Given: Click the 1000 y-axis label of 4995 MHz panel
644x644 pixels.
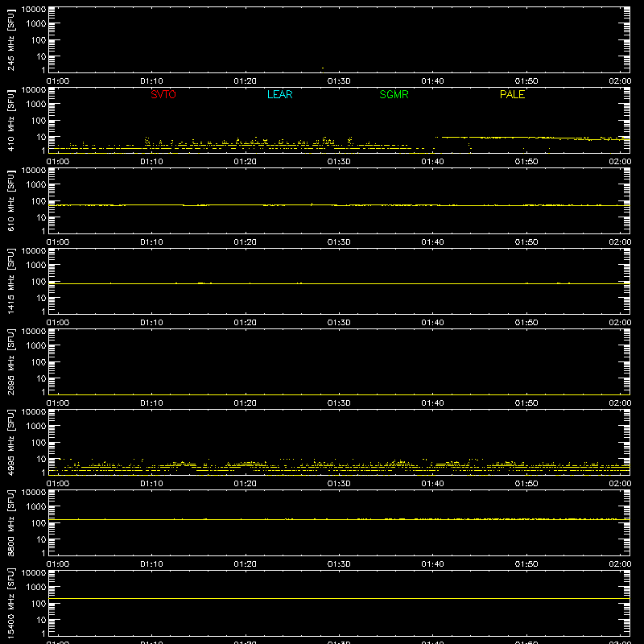Looking at the screenshot, I should click(x=36, y=427).
